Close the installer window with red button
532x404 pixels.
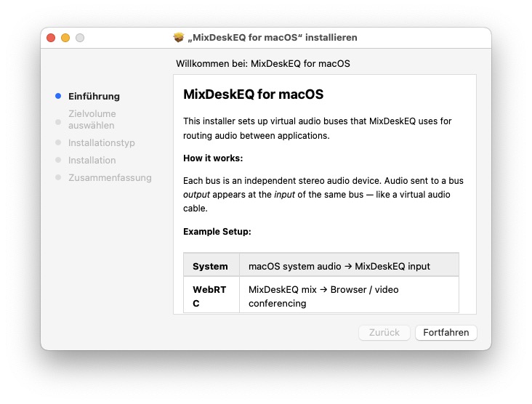(x=51, y=38)
